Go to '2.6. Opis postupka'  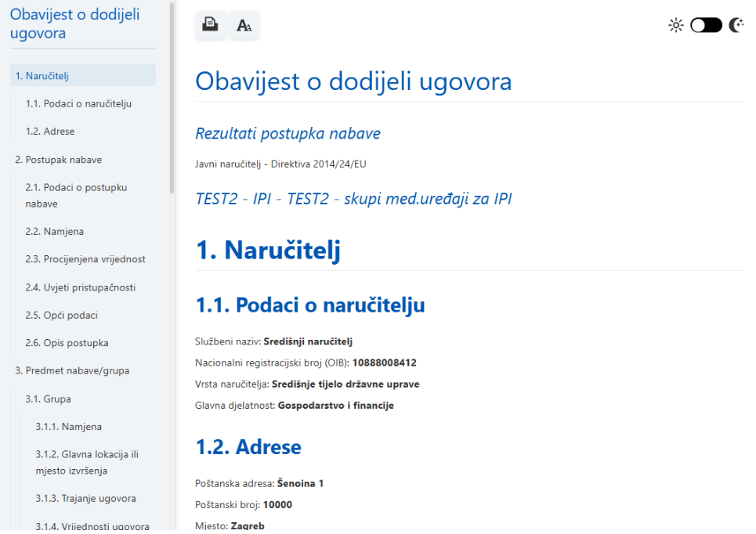(67, 343)
